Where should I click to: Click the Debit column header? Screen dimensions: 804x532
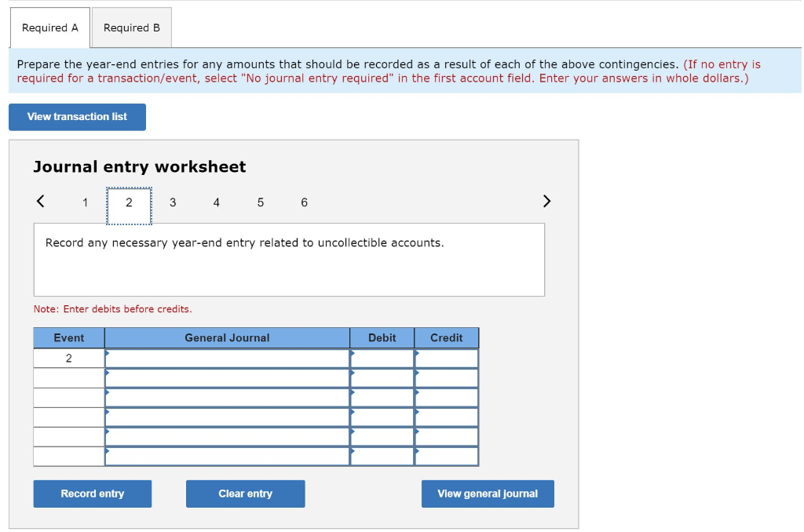[x=382, y=337]
